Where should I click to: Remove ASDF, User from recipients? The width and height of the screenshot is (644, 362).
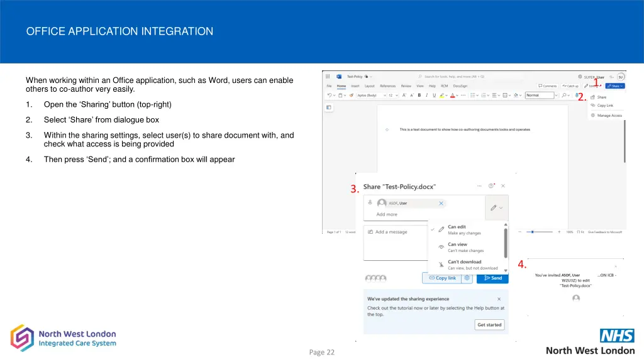click(441, 203)
